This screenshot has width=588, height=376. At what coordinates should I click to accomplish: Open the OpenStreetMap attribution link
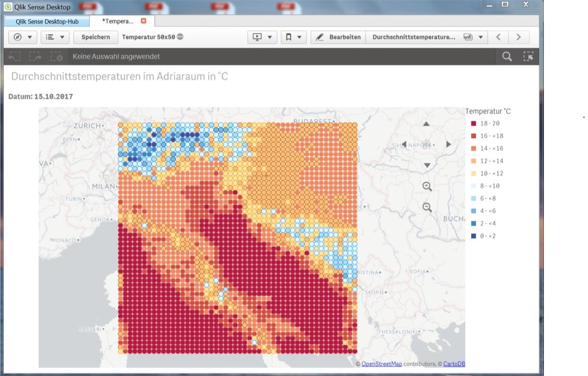coord(381,364)
